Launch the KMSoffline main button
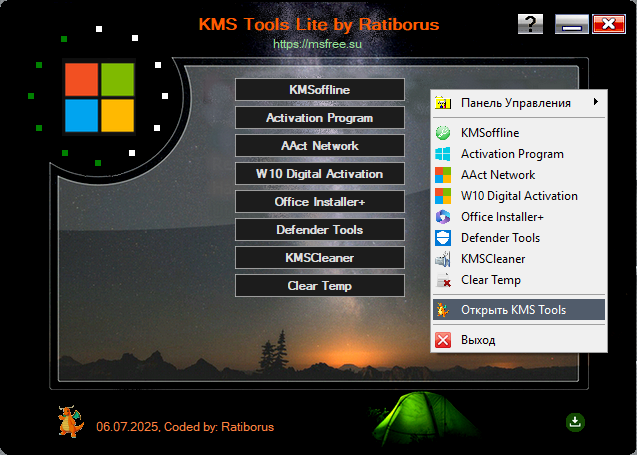Screen dimensions: 637x455 tap(320, 89)
